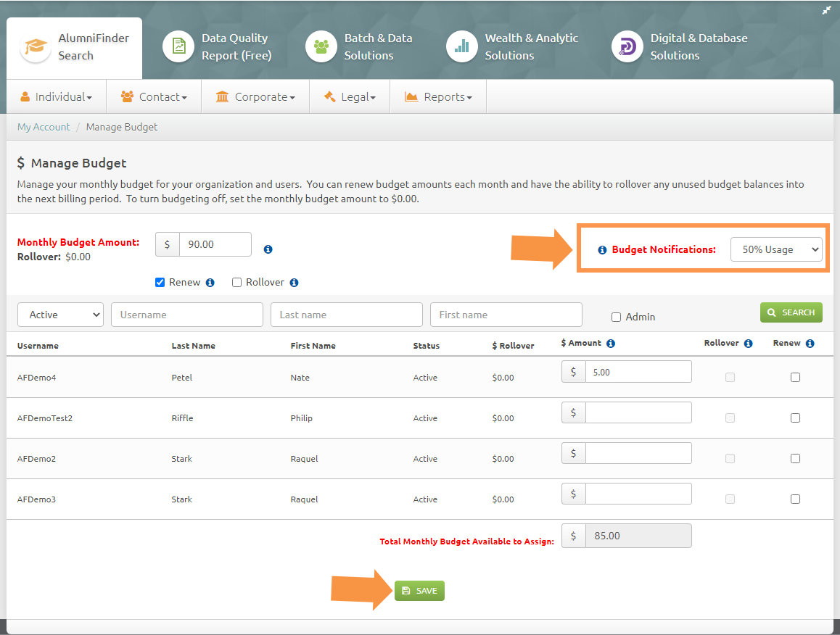Open the Active status filter dropdown
Screen dimensions: 840x635
click(60, 315)
